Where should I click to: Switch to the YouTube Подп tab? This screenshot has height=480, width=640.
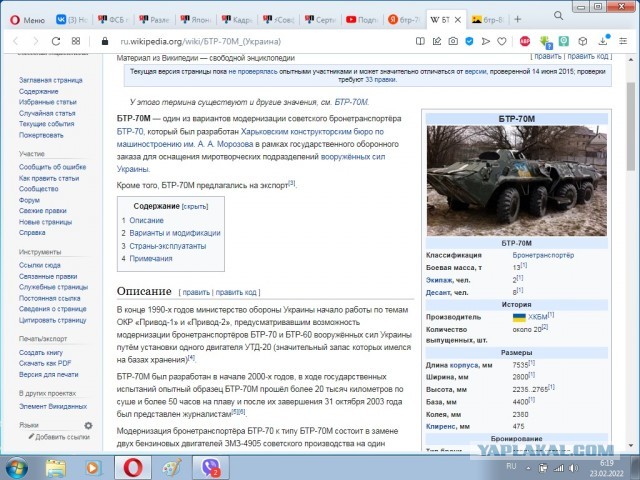(x=361, y=20)
